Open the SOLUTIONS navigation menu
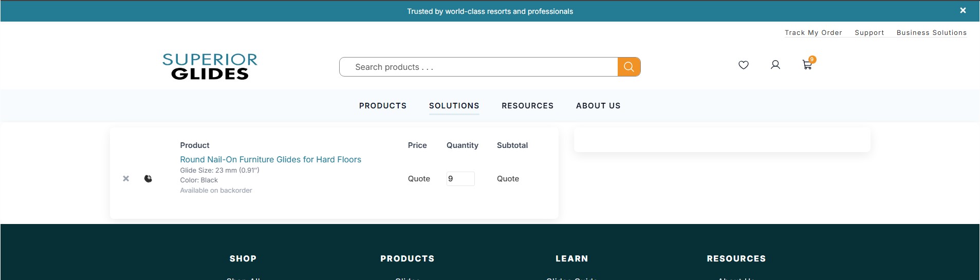 coord(454,106)
